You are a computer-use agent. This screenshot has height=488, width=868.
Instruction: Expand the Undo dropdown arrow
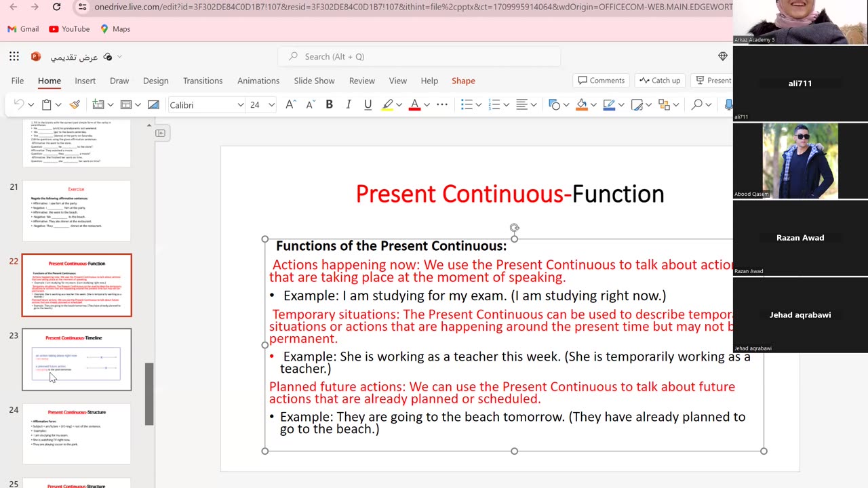tap(31, 105)
